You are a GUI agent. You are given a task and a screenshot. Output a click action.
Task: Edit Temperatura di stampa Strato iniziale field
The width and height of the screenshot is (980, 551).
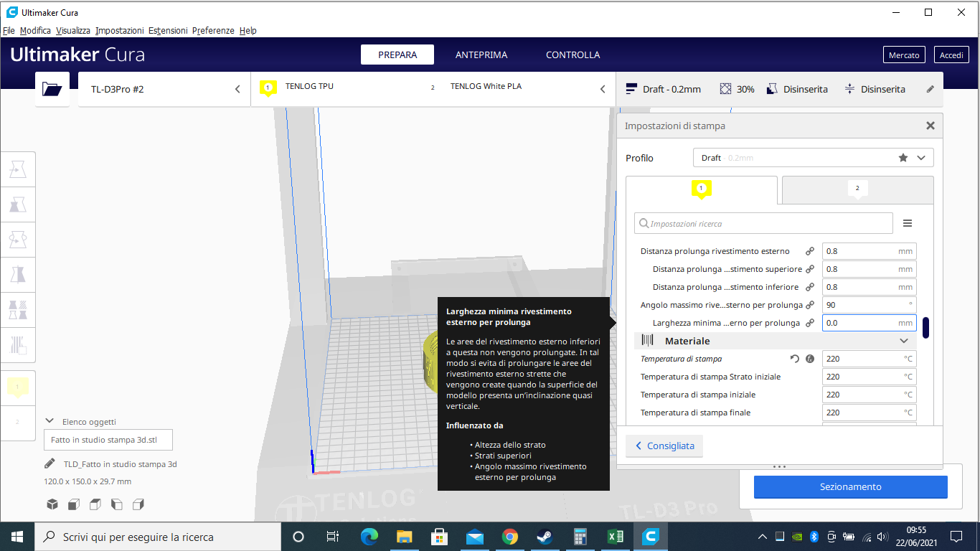click(x=869, y=377)
